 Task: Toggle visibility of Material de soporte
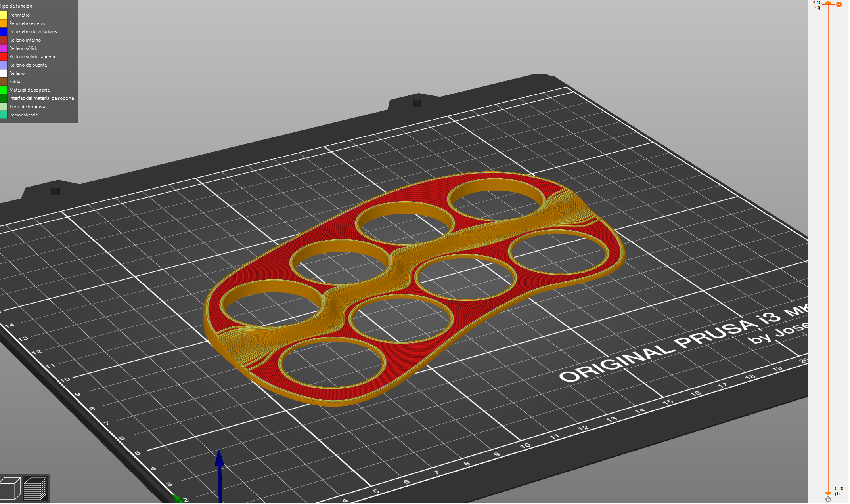[29, 90]
